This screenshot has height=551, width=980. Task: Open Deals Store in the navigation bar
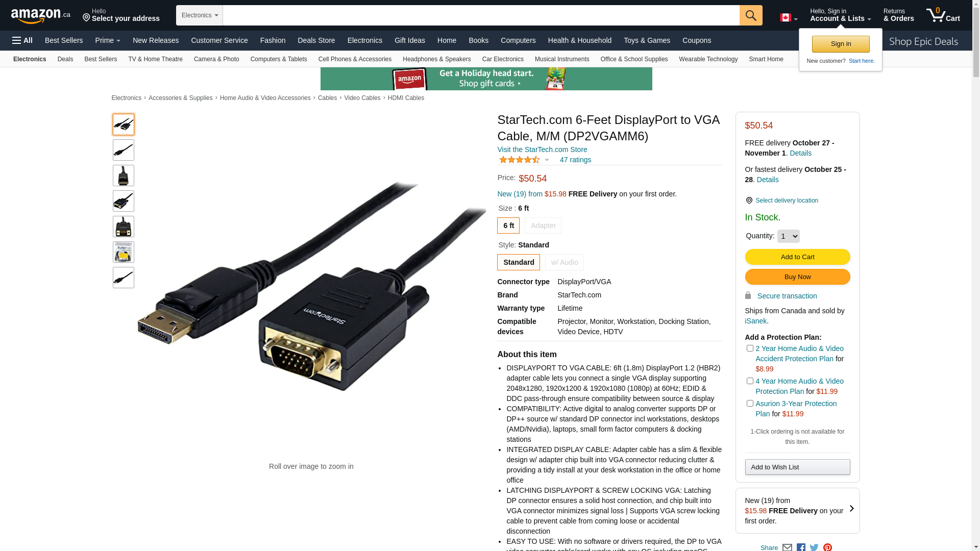316,40
